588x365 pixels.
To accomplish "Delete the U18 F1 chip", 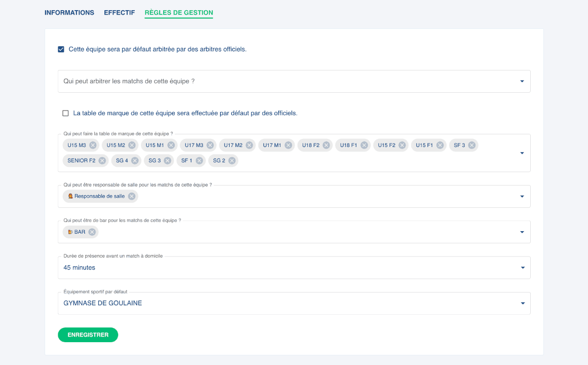I will click(364, 145).
